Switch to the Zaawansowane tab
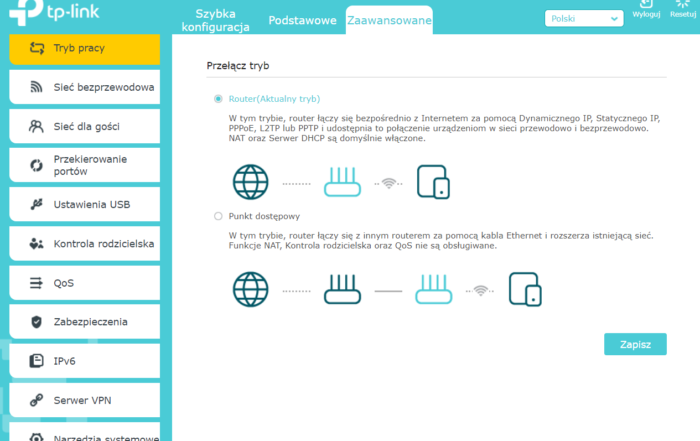The width and height of the screenshot is (700, 441). (x=388, y=21)
